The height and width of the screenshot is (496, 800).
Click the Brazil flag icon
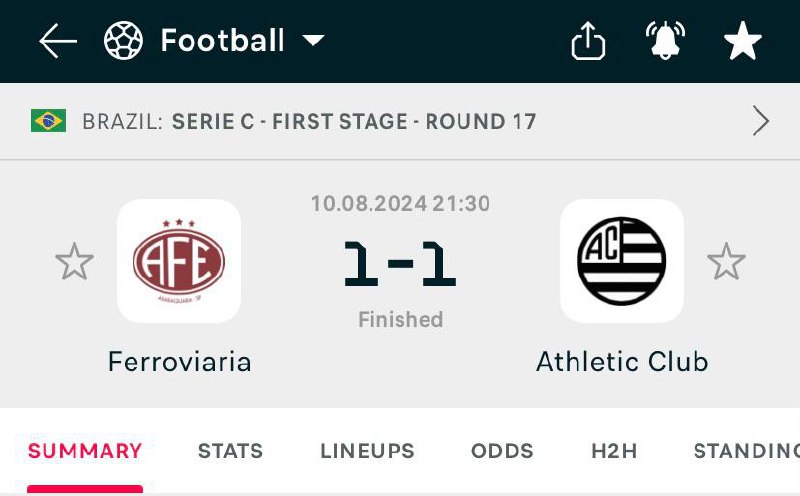(x=48, y=122)
